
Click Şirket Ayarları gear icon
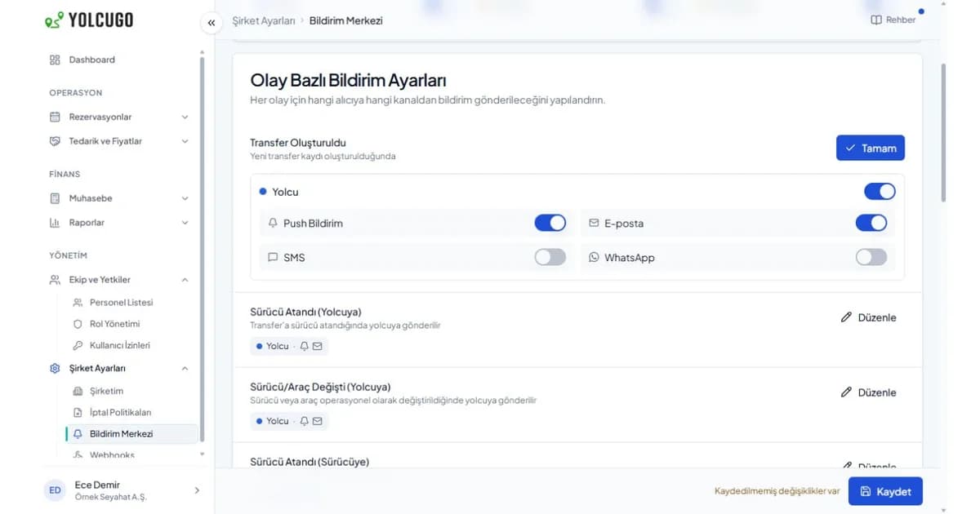click(x=55, y=368)
